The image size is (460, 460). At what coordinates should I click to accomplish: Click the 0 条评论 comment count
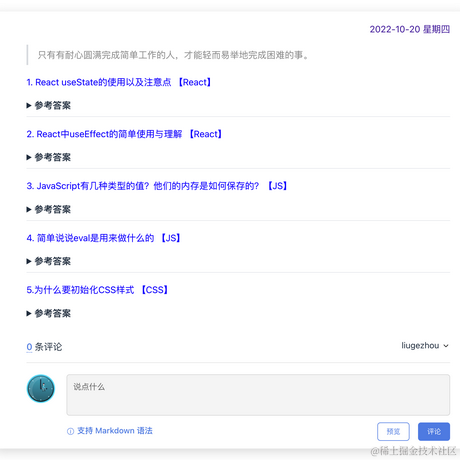pos(44,347)
